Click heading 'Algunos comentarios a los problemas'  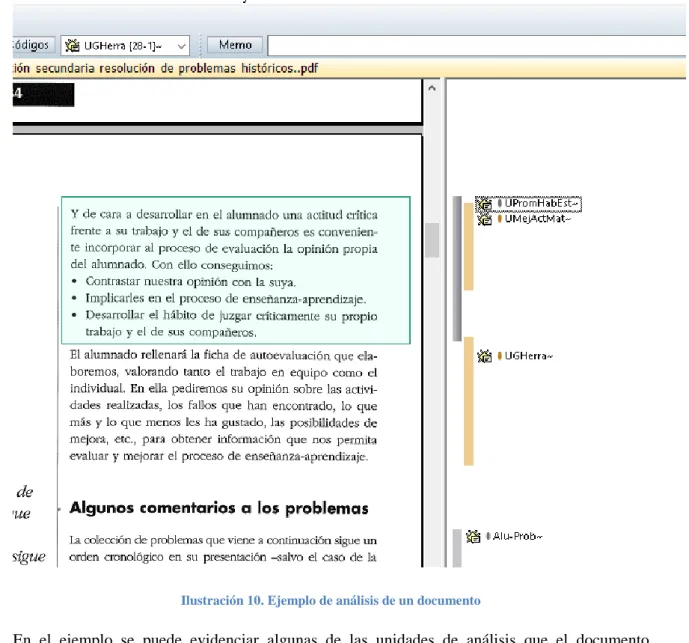coord(219,508)
